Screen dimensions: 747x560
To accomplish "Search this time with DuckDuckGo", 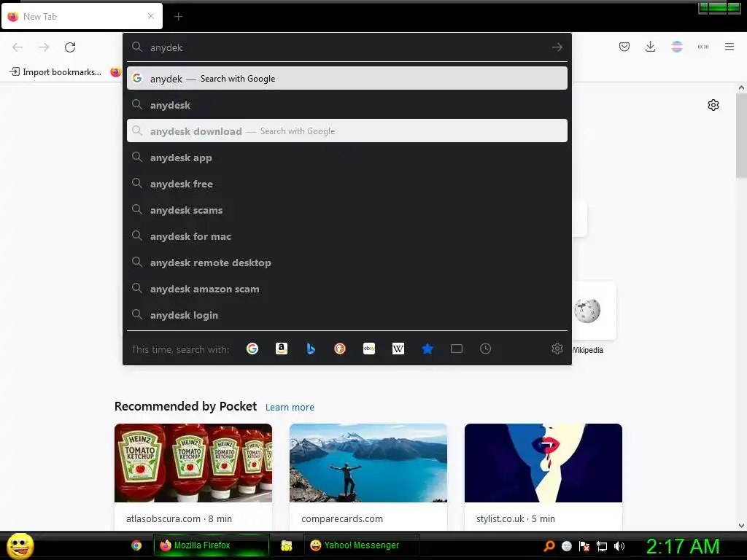I will [x=340, y=349].
